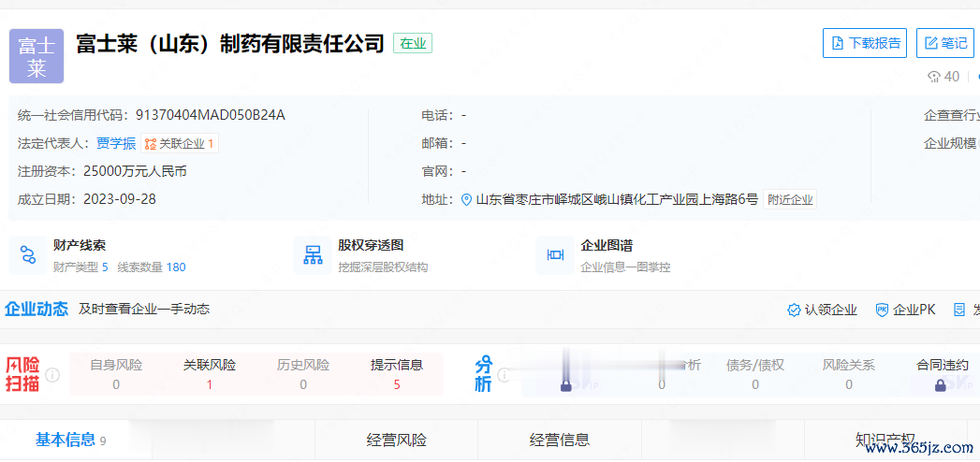Select registered capital 25000万元人民币
This screenshot has height=462, width=980.
tap(135, 172)
